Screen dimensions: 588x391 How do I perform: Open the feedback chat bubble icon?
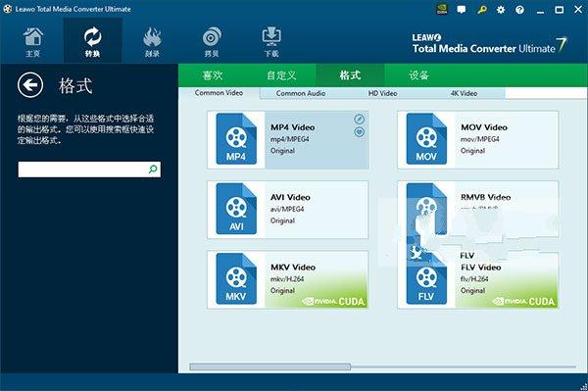462,10
